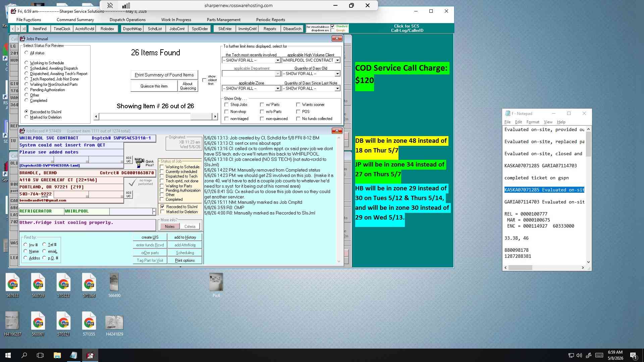The image size is (644, 362).
Task: Open the Dispatch Operations menu
Action: tap(127, 20)
